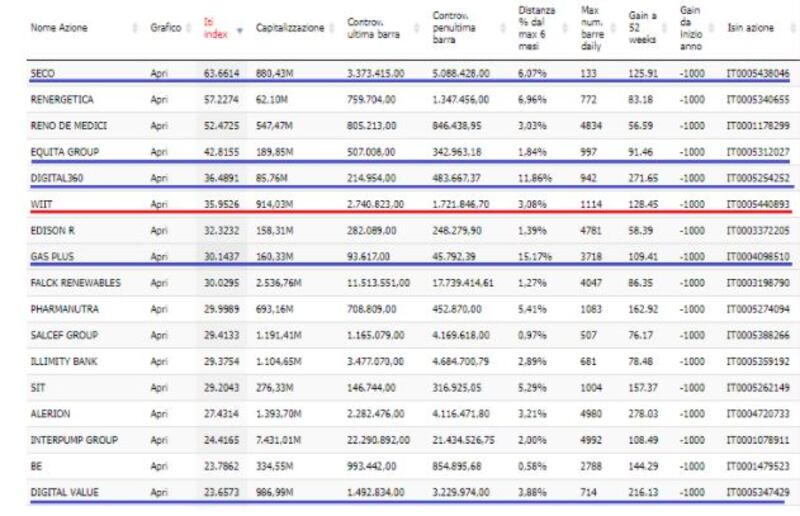Viewport: 800px width, 516px height.
Task: Click the Capitalizzazione column header label
Action: point(290,28)
